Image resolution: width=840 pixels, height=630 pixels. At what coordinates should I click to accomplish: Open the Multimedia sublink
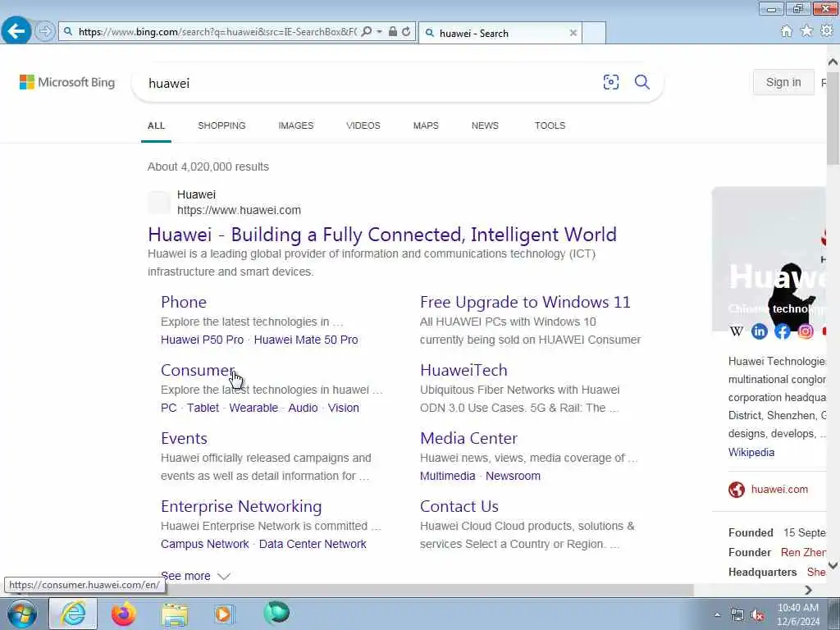tap(447, 476)
